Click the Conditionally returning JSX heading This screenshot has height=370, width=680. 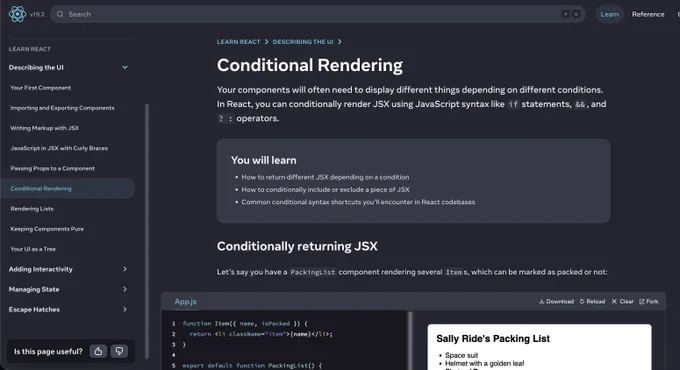pyautogui.click(x=297, y=246)
